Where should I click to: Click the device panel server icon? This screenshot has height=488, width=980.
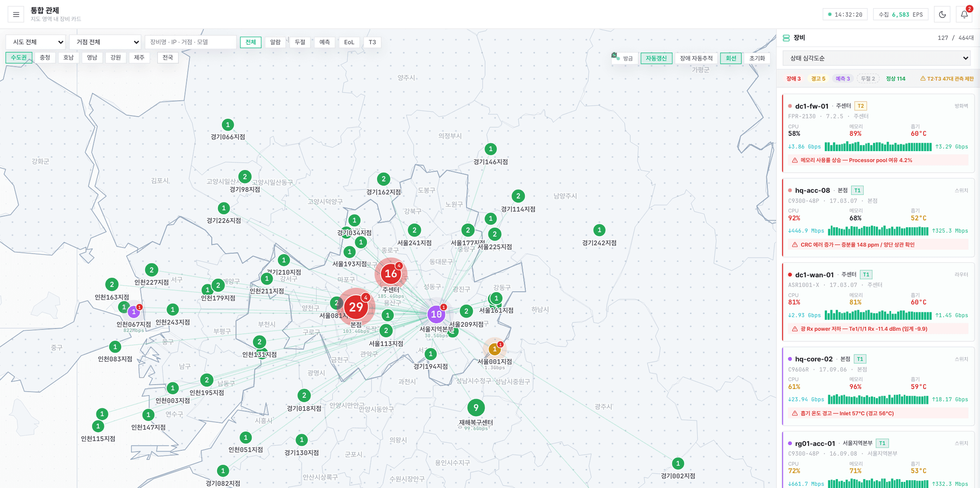786,38
